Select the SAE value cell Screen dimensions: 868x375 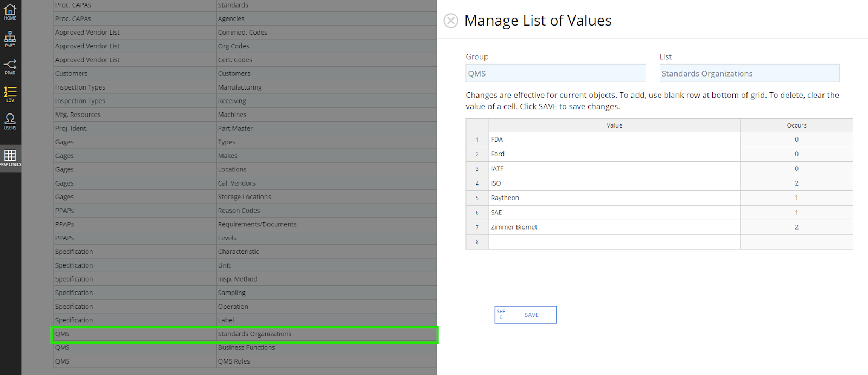click(x=614, y=213)
